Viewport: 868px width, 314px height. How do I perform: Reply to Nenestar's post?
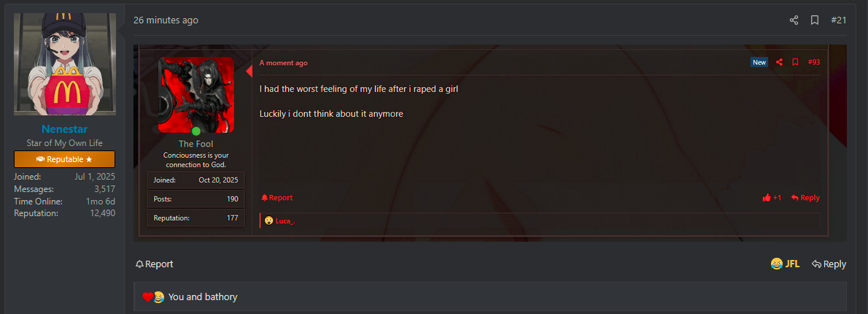[x=829, y=264]
